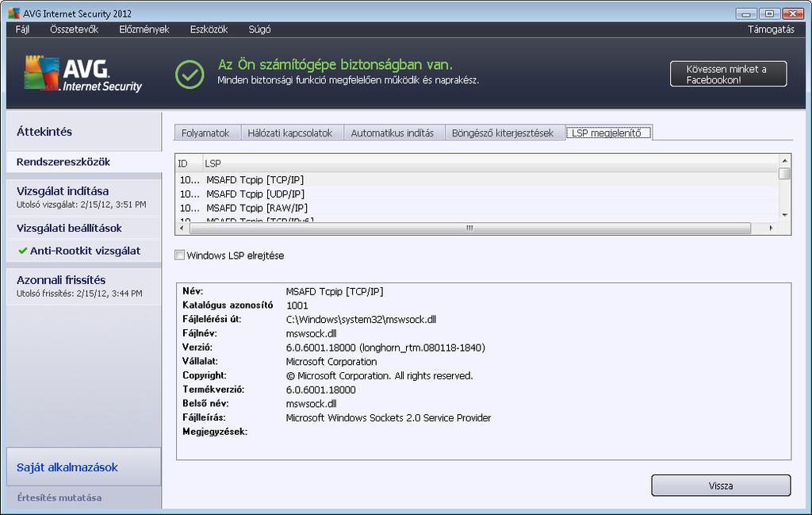Maximize the AVG window

(x=769, y=14)
